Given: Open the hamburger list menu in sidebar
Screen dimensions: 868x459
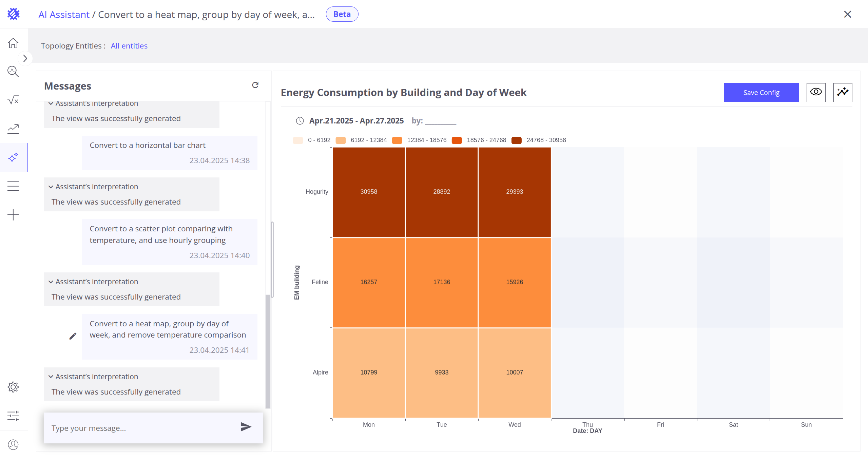Looking at the screenshot, I should coord(13,186).
